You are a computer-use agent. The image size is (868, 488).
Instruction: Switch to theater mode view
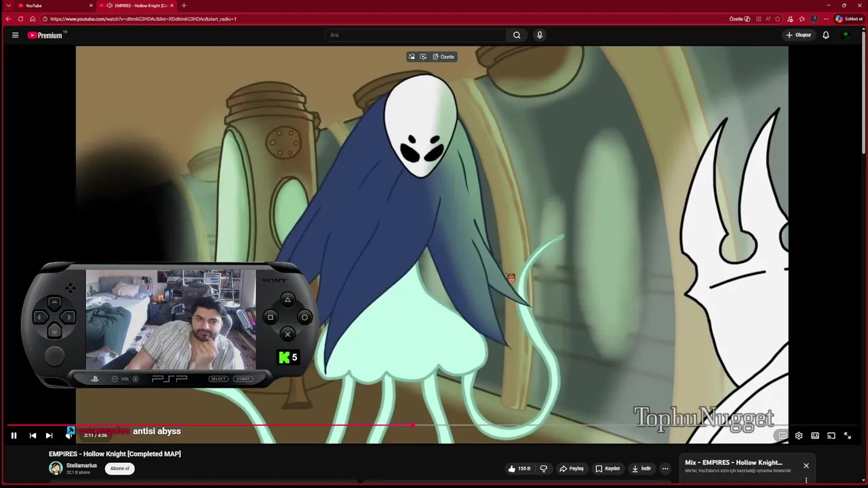(815, 436)
